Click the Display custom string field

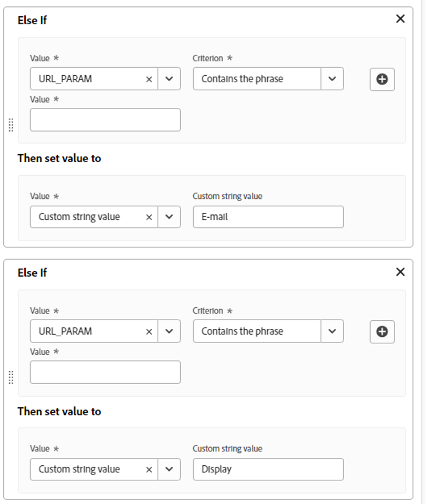tap(268, 470)
